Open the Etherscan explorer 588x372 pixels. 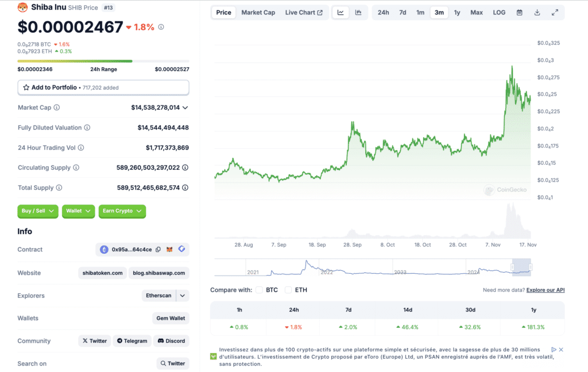[x=158, y=296]
